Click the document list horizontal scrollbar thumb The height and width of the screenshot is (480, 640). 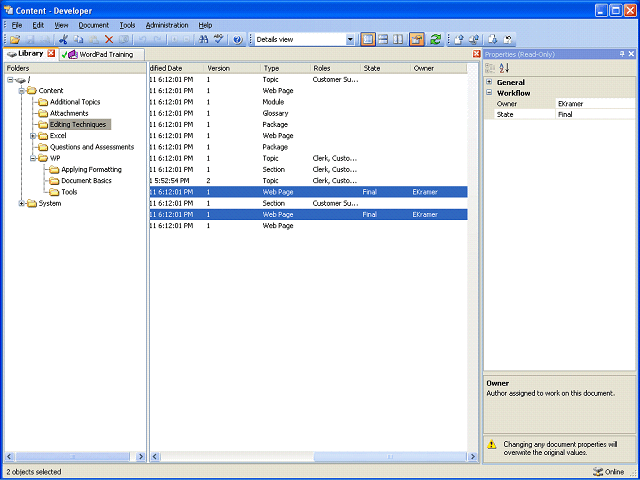coord(390,457)
